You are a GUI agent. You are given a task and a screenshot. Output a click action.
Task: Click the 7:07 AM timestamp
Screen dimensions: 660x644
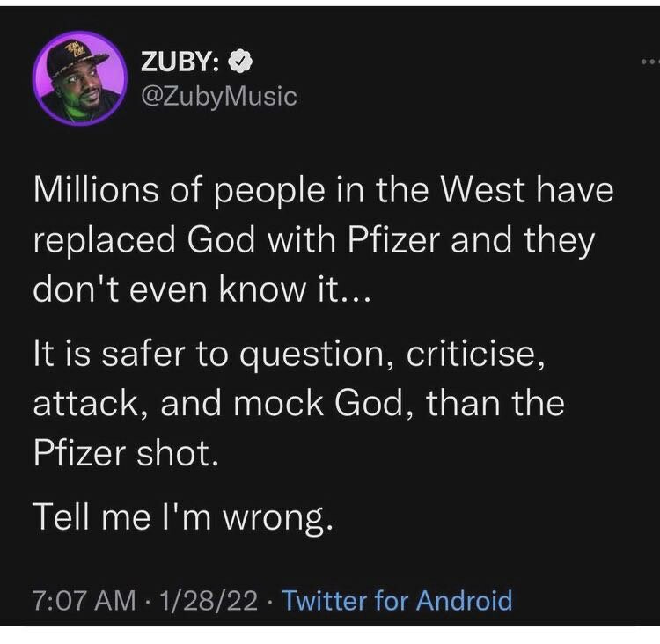(85, 601)
